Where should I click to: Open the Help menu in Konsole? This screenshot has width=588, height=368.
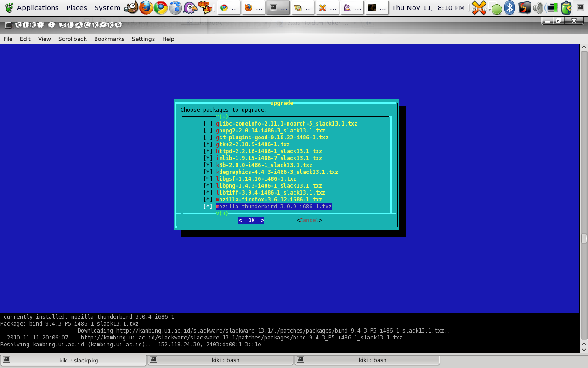pos(168,39)
